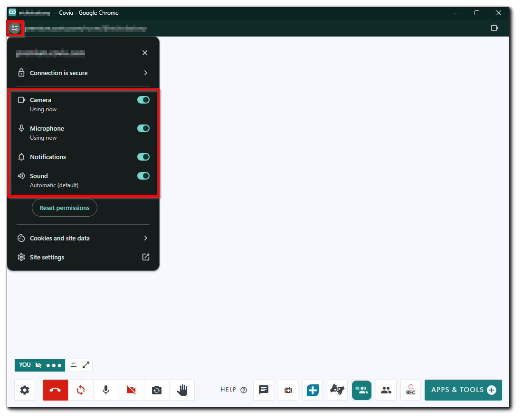Click the HELP question mark

[244, 390]
